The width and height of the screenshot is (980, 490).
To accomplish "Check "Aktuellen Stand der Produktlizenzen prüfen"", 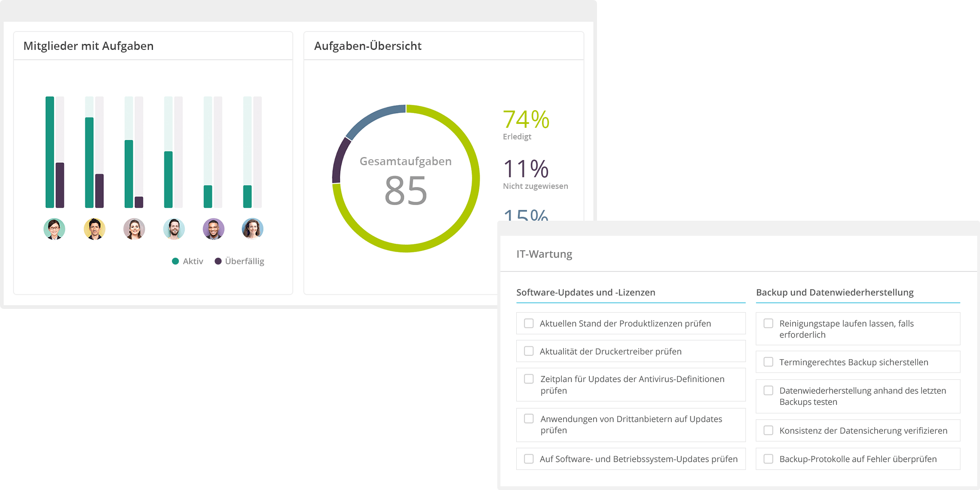I will coord(528,323).
